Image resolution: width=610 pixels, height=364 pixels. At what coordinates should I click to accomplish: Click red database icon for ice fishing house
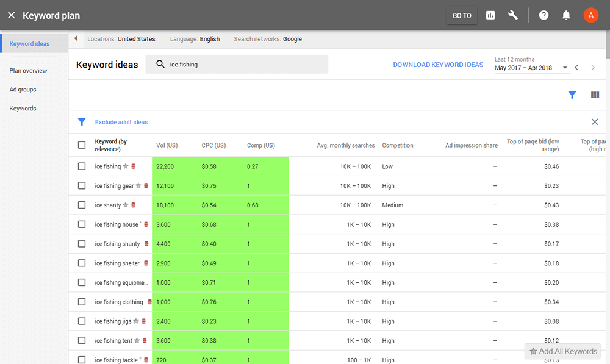[x=146, y=224]
